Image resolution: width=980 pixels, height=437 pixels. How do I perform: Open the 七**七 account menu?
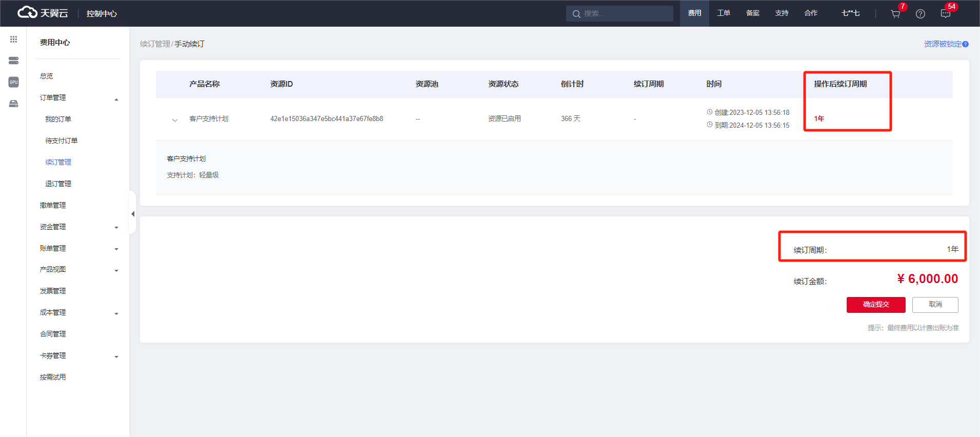pyautogui.click(x=851, y=13)
